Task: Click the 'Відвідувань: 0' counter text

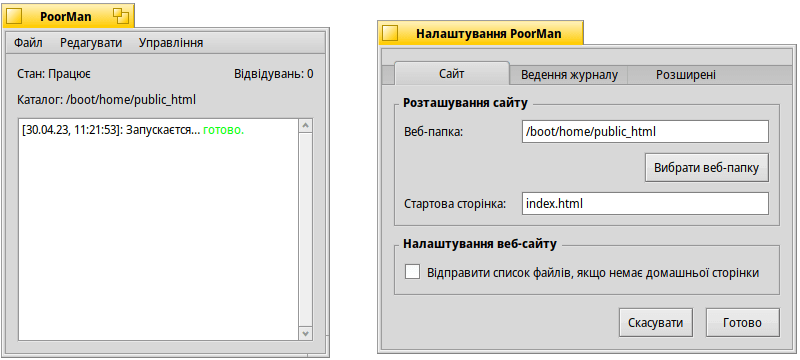Action: pos(273,74)
